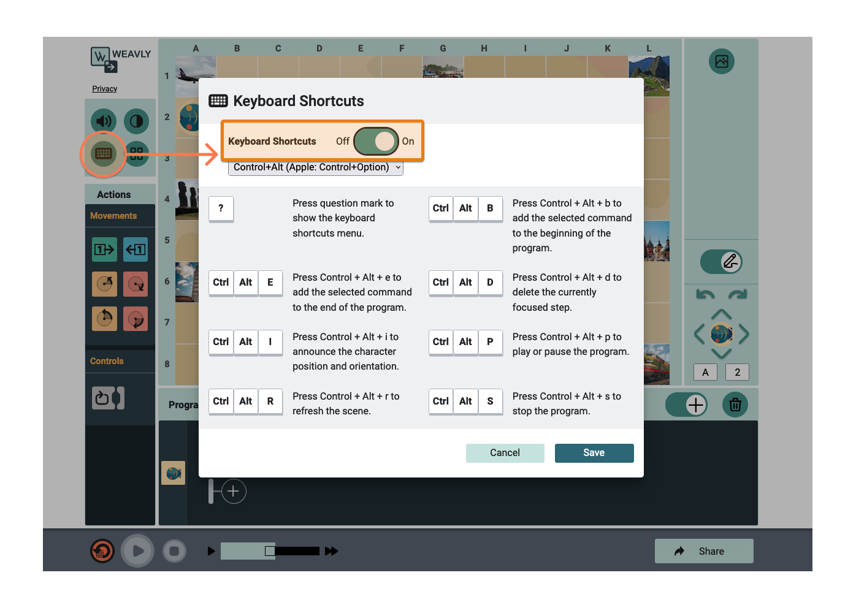Open the background image picker at top right
Viewport: 856px width, 616px height.
[721, 61]
